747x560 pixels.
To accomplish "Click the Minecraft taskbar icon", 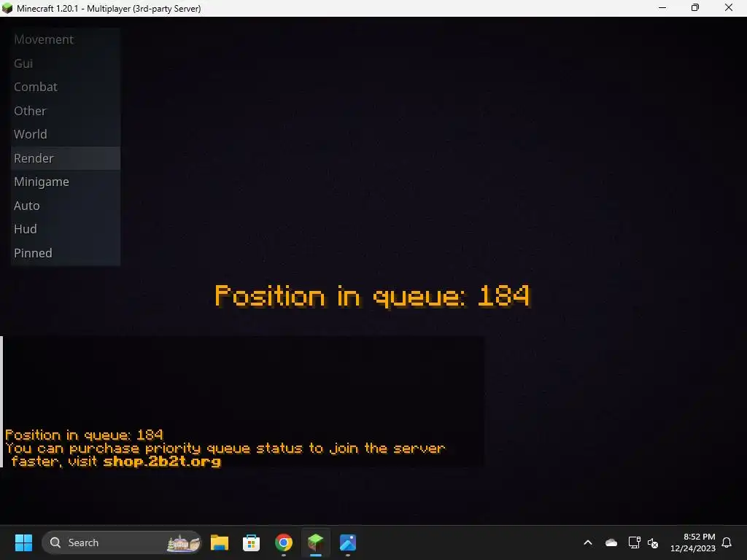I will (315, 542).
